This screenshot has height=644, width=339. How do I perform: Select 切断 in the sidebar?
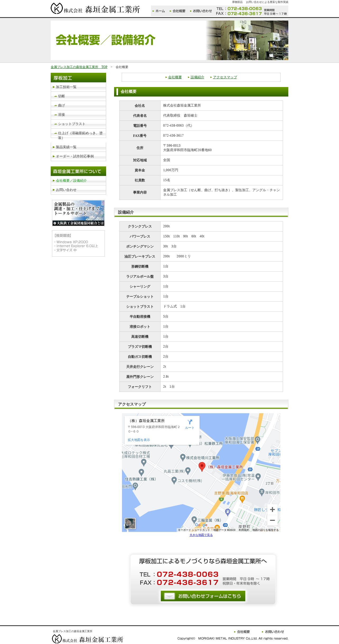click(x=78, y=96)
